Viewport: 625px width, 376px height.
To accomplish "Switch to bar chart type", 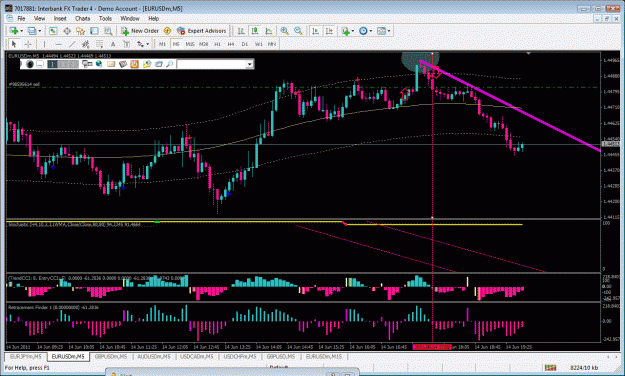I will [x=241, y=31].
